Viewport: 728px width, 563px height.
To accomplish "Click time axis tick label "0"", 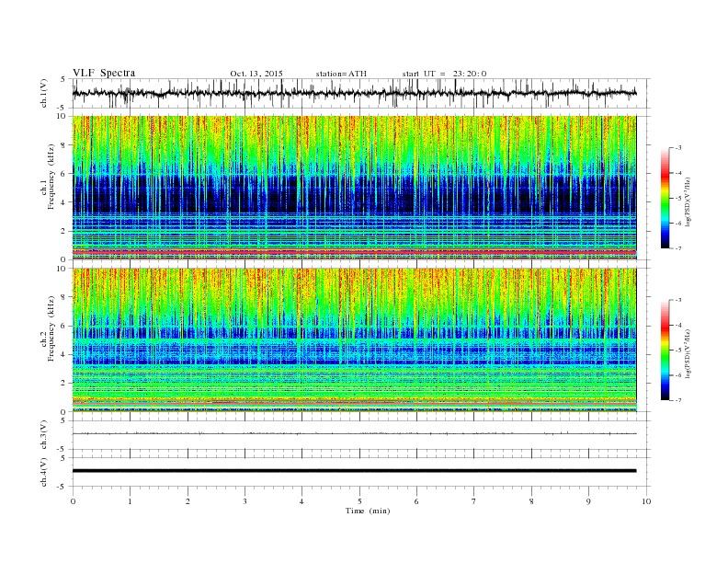I will (x=73, y=501).
